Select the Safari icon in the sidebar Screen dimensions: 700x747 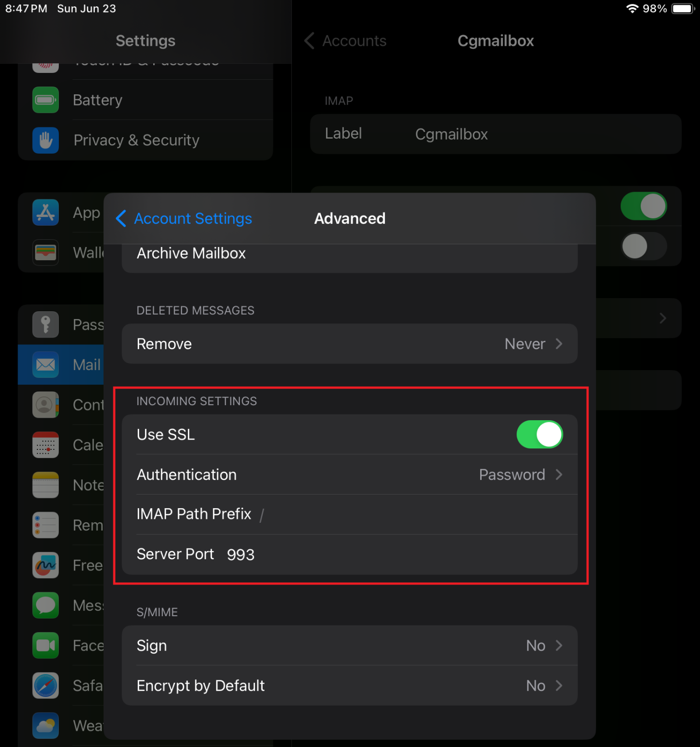(x=45, y=686)
